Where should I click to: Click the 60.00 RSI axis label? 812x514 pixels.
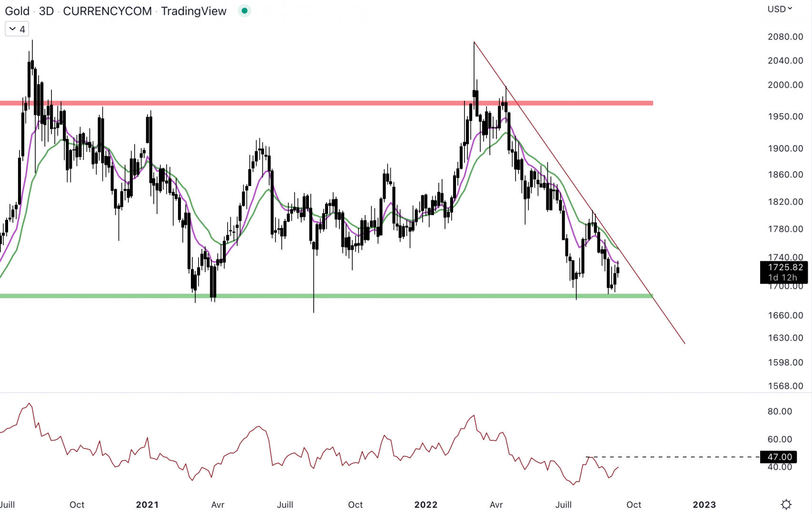pyautogui.click(x=780, y=439)
